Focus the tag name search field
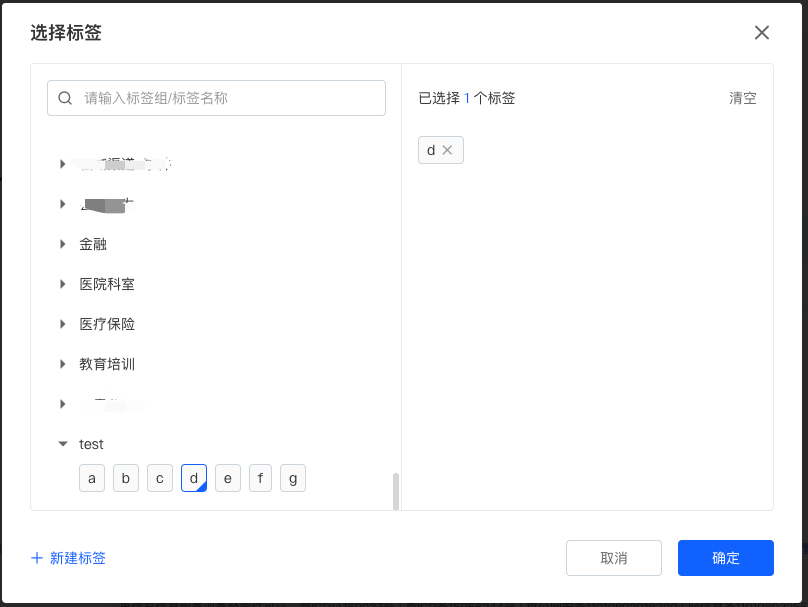Viewport: 808px width, 607px height. [x=230, y=98]
